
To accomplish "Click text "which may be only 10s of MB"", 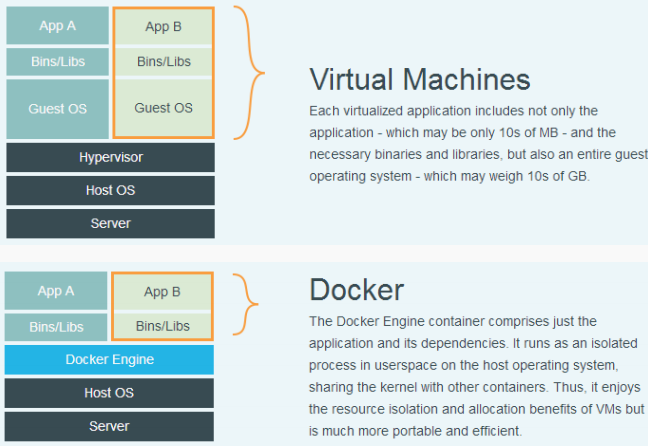I will click(x=472, y=133).
